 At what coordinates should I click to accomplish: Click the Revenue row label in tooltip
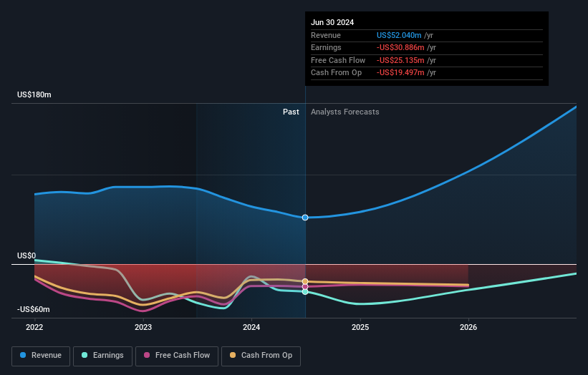[326, 35]
